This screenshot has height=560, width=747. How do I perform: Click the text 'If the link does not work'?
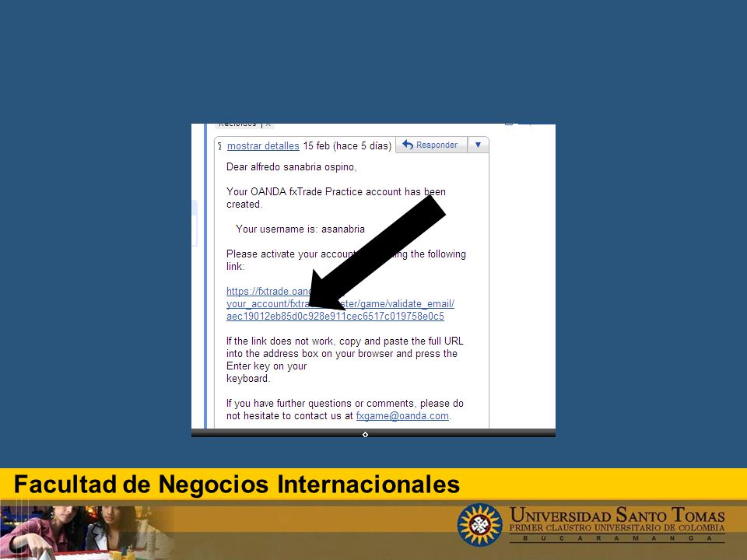[279, 341]
